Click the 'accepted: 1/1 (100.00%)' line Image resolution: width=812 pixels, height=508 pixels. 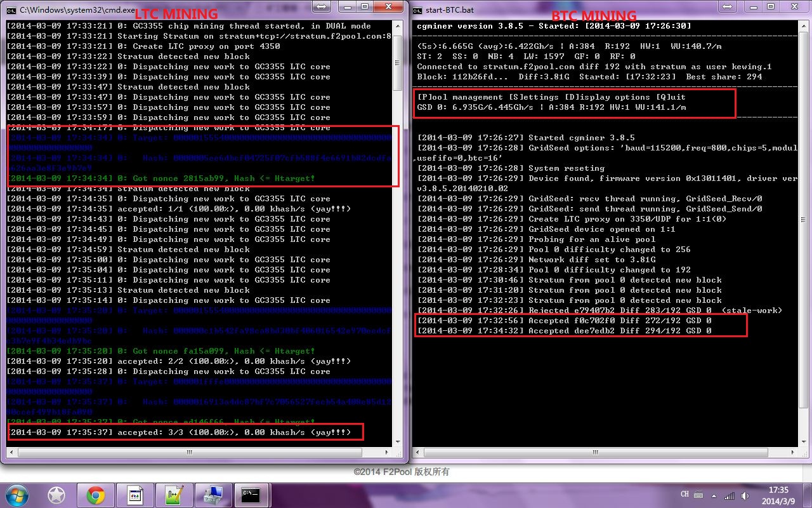[x=178, y=209]
